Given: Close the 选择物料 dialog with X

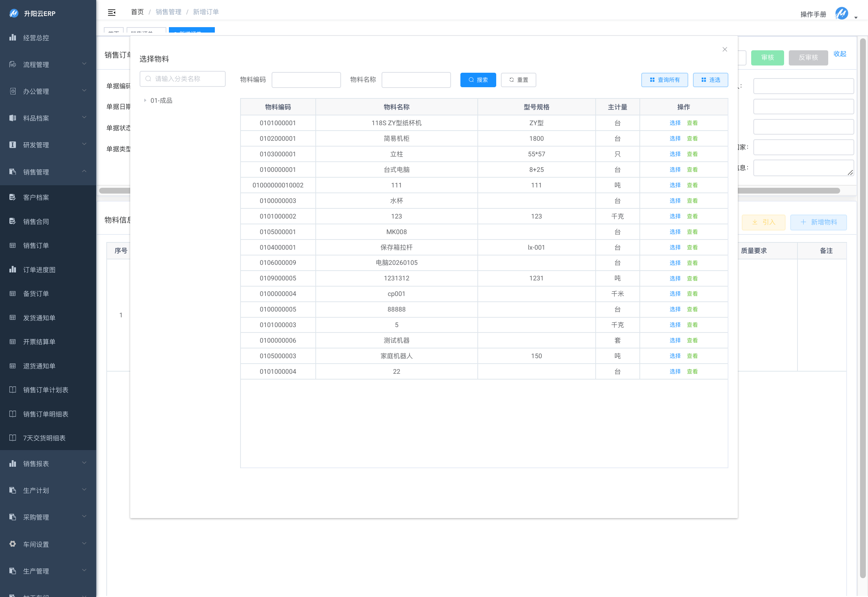Looking at the screenshot, I should pyautogui.click(x=724, y=49).
